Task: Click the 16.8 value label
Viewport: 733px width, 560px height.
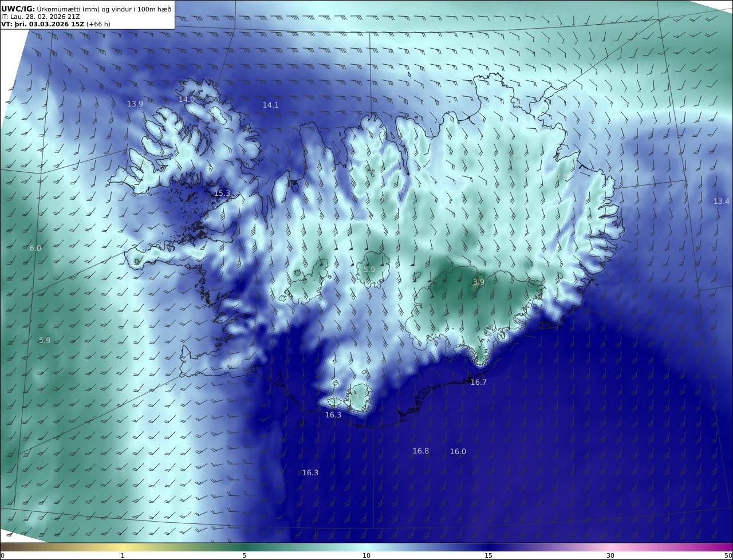Action: click(421, 451)
